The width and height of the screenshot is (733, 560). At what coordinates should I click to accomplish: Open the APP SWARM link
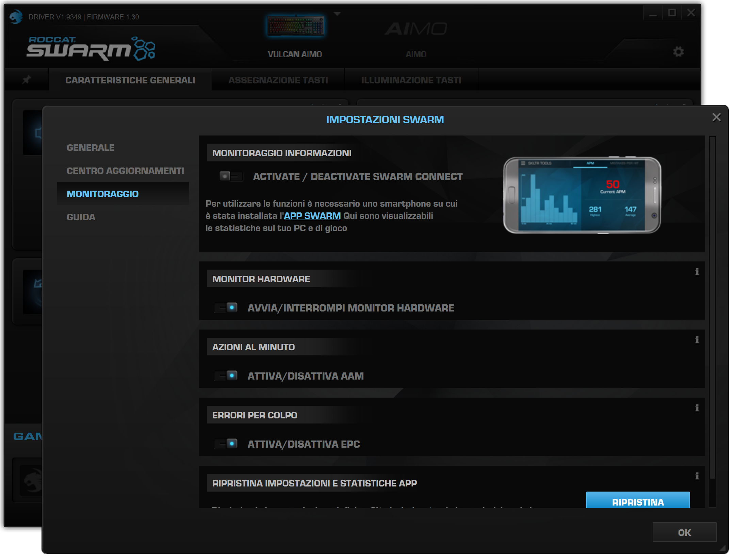(x=312, y=216)
